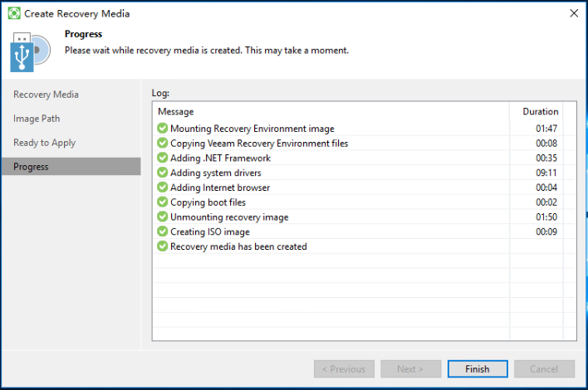Select the Recovery Media wizard step

pos(46,95)
